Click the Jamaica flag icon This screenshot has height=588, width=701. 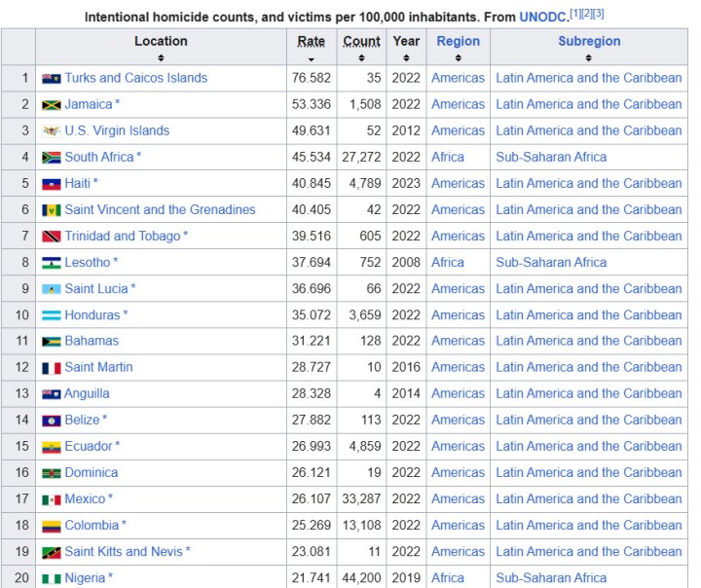52,105
